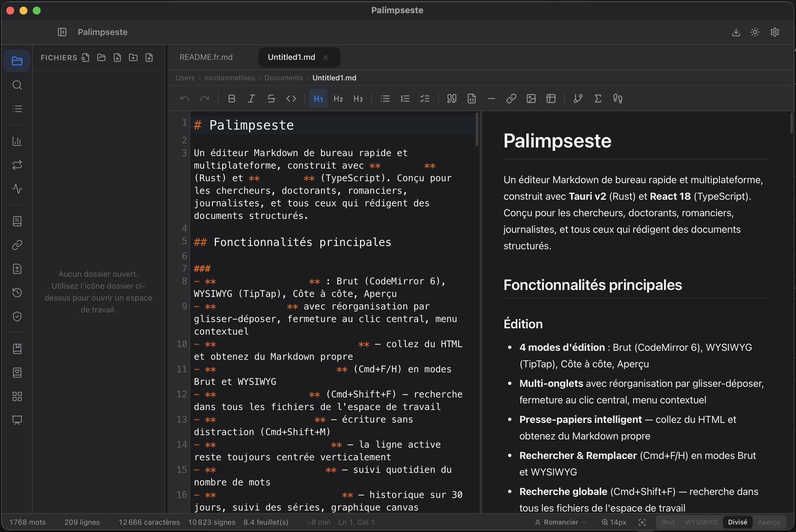Open the activity pulse panel
Screen dimensions: 796x532
tap(17, 189)
